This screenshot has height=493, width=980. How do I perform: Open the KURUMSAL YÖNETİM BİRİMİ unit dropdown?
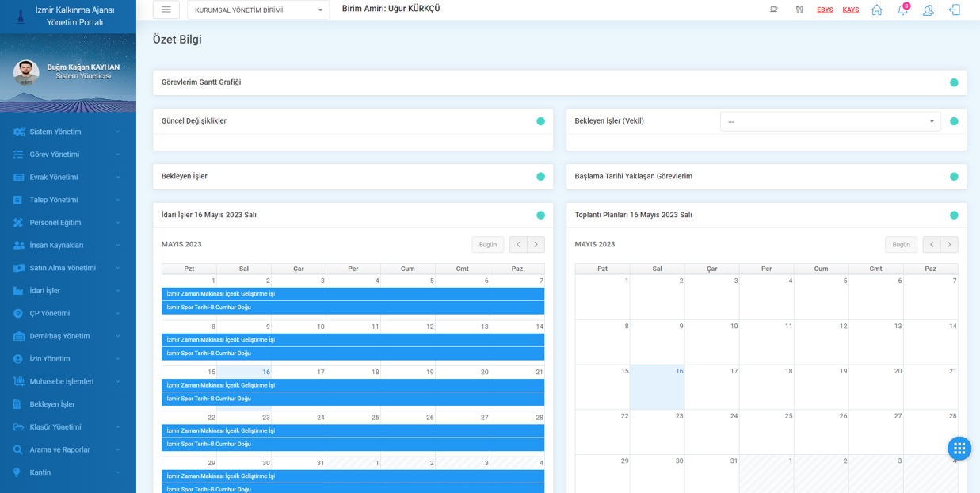pyautogui.click(x=258, y=10)
